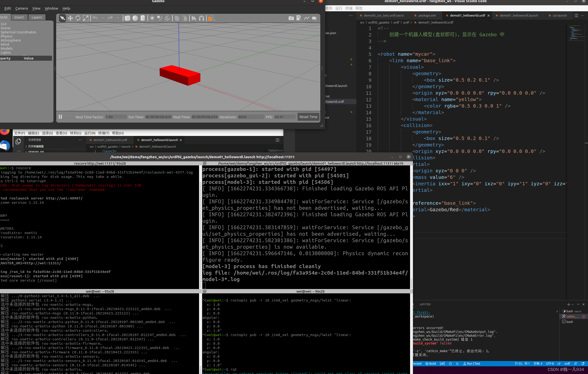Add a spot light in Gazebo
The image size is (588, 374).
point(160,18)
